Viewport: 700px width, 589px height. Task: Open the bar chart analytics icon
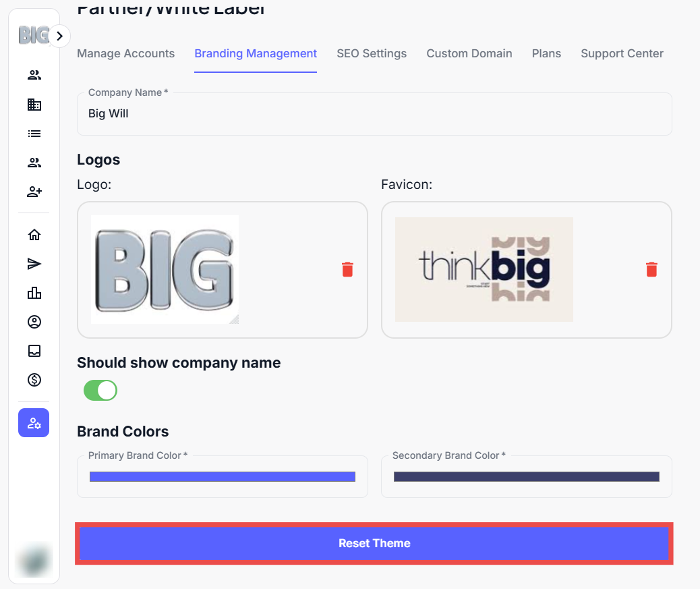click(x=34, y=293)
